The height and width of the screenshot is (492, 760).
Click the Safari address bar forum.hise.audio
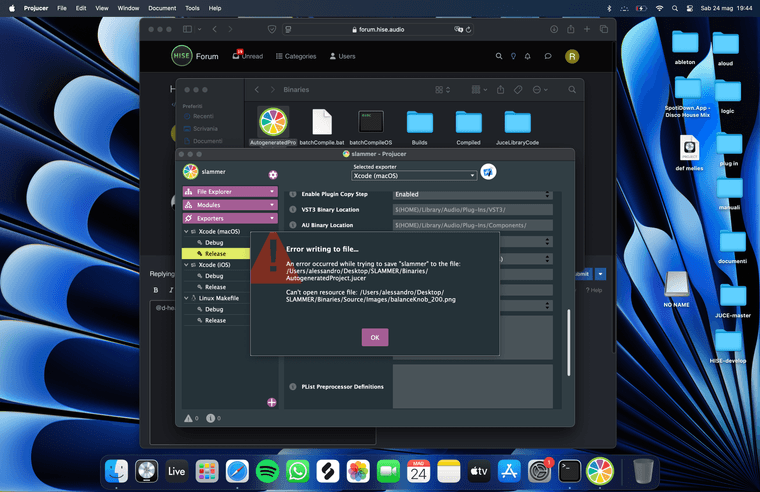point(378,30)
